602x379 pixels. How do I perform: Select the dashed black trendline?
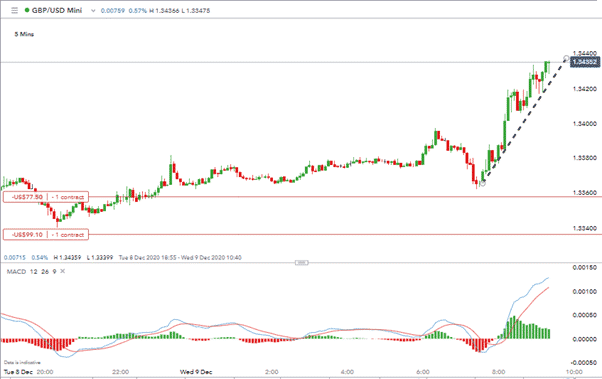524,121
